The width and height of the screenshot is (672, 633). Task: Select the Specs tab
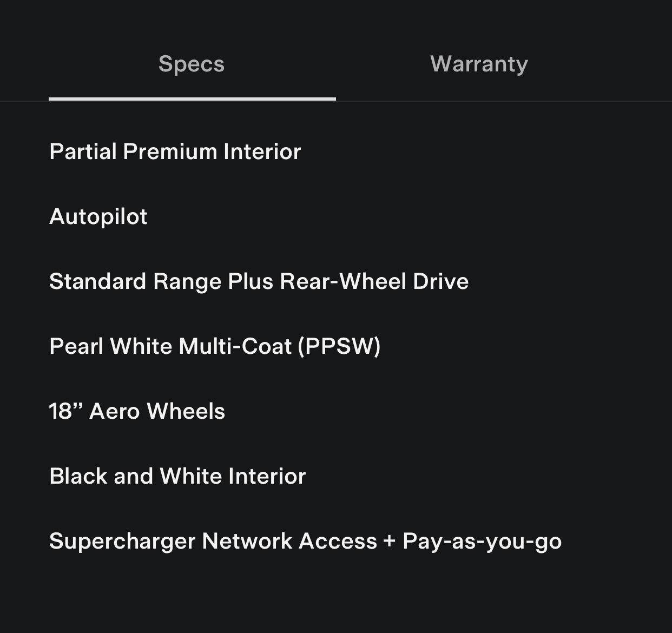coord(192,64)
